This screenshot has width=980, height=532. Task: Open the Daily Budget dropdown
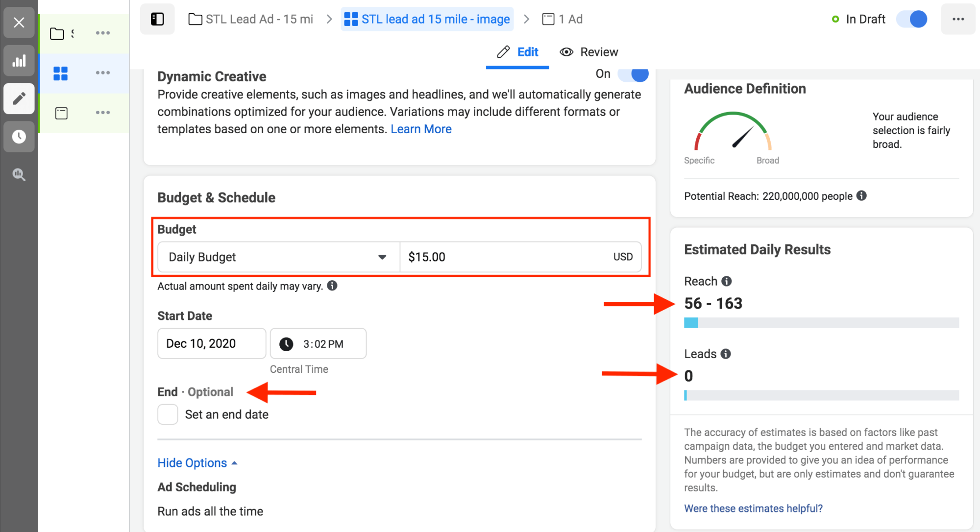[278, 257]
